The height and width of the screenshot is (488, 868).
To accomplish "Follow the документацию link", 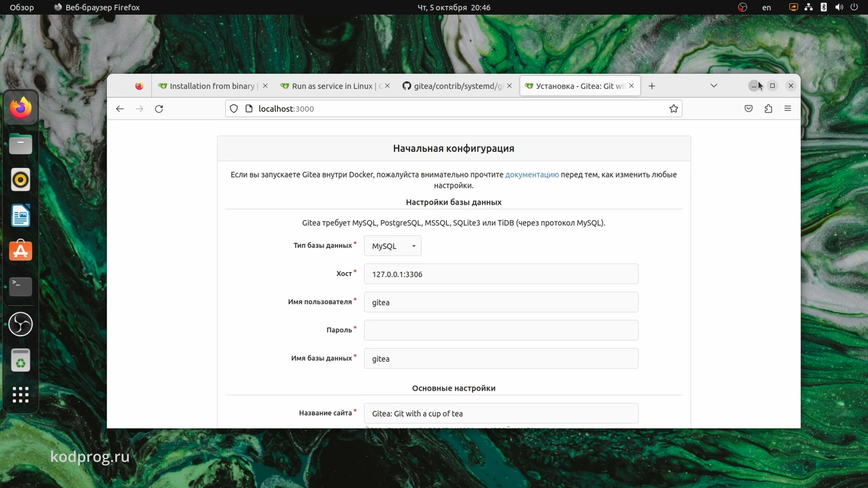I will pyautogui.click(x=532, y=175).
